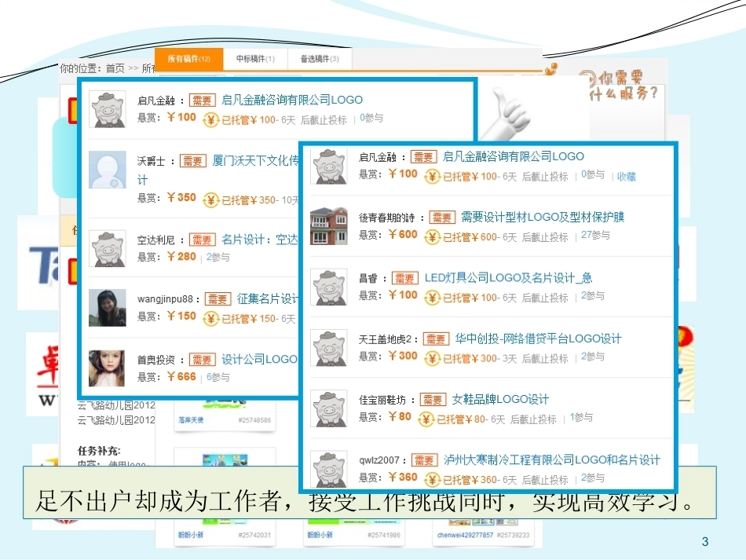Click 需要 tag beside 首奥投资

coord(202,360)
